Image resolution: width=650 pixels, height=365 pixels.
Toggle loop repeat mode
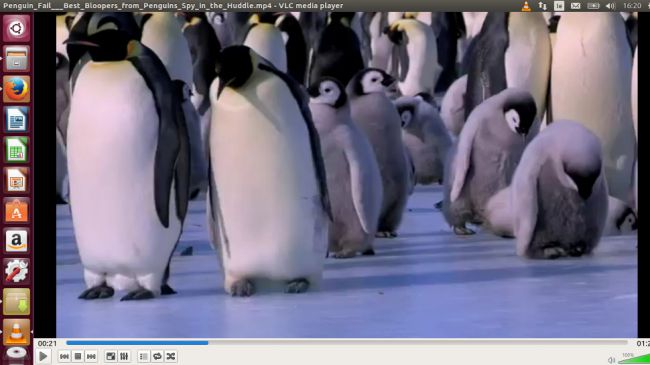[157, 356]
